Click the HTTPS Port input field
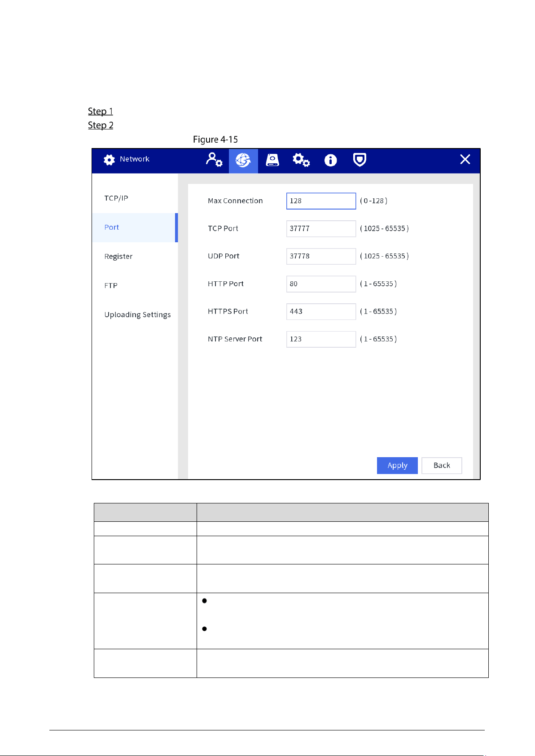Image resolution: width=535 pixels, height=756 pixels. click(x=321, y=311)
